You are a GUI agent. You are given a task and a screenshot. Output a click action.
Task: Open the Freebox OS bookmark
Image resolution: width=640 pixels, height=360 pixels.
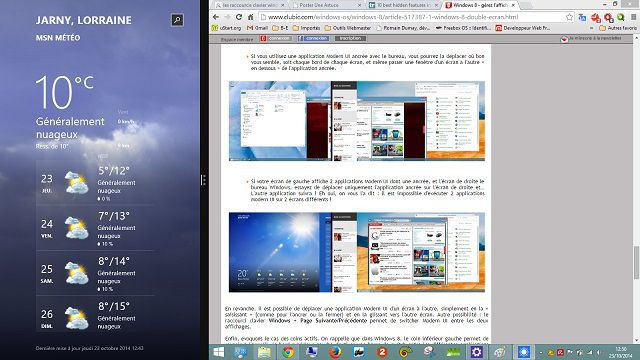(464, 28)
